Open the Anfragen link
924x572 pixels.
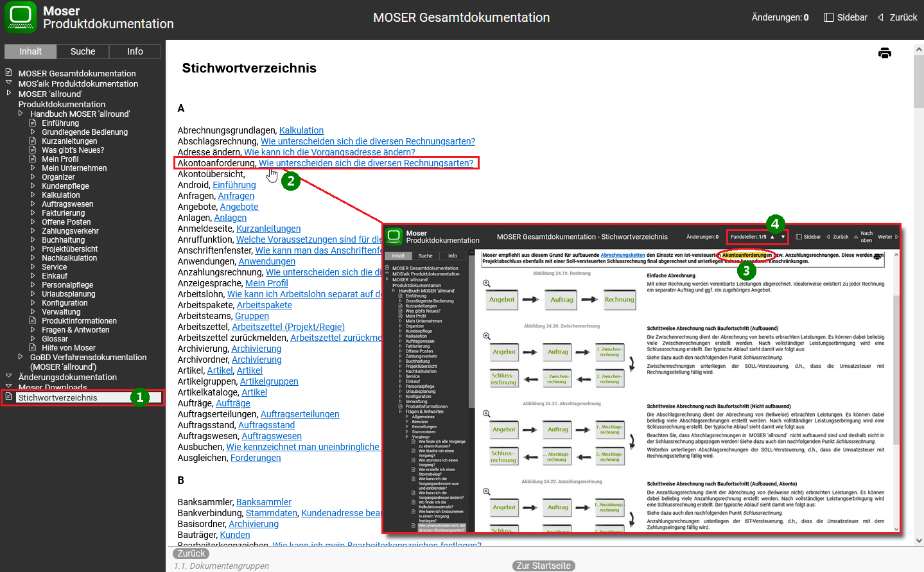(236, 196)
